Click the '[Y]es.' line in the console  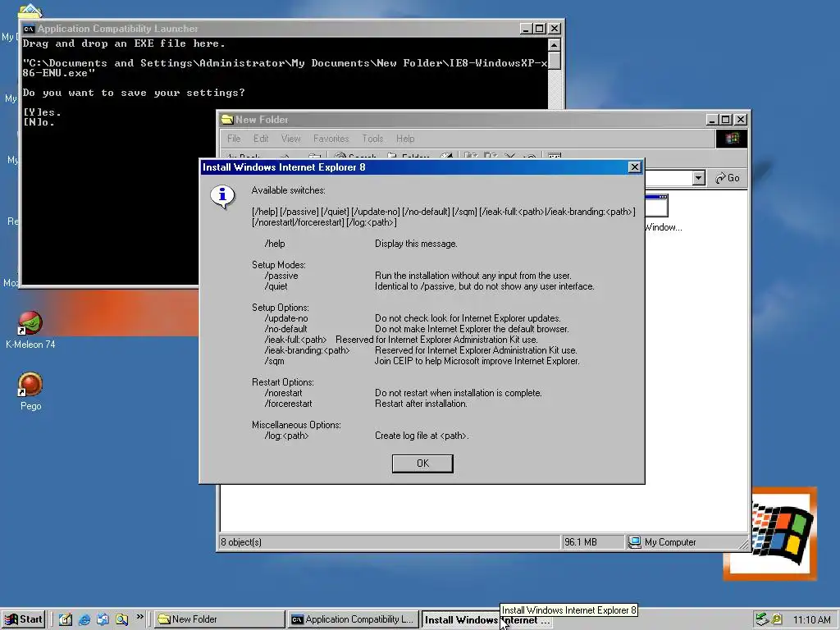[x=42, y=112]
